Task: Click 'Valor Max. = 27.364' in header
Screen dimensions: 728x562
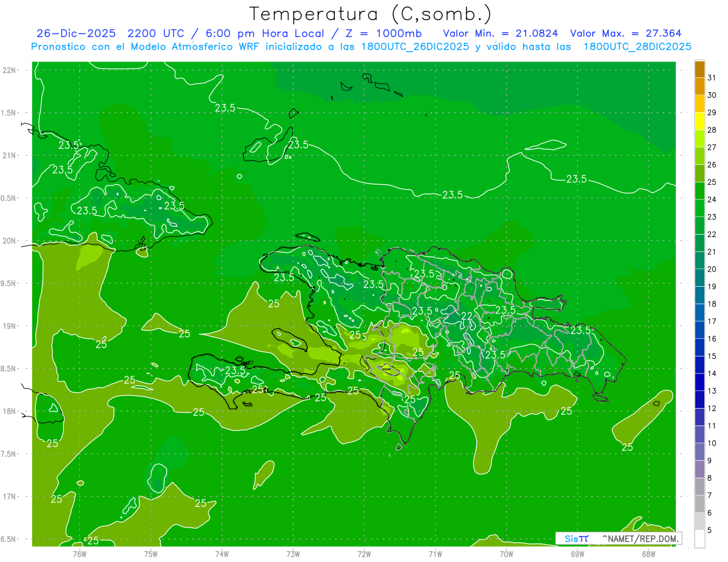Action: 626,33
